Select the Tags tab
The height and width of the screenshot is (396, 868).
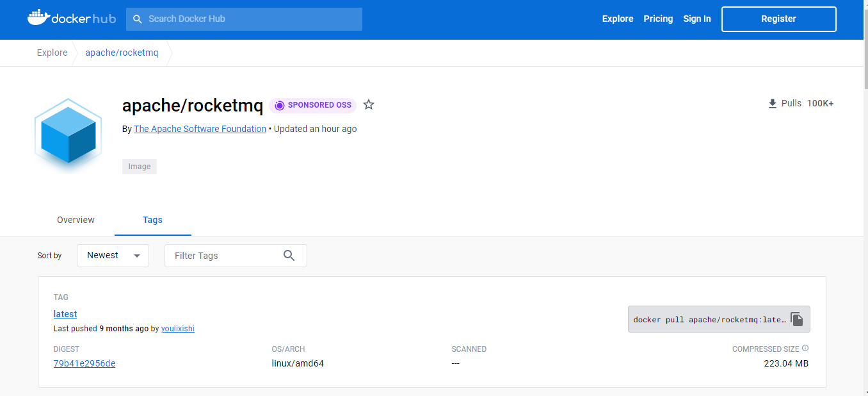[152, 220]
